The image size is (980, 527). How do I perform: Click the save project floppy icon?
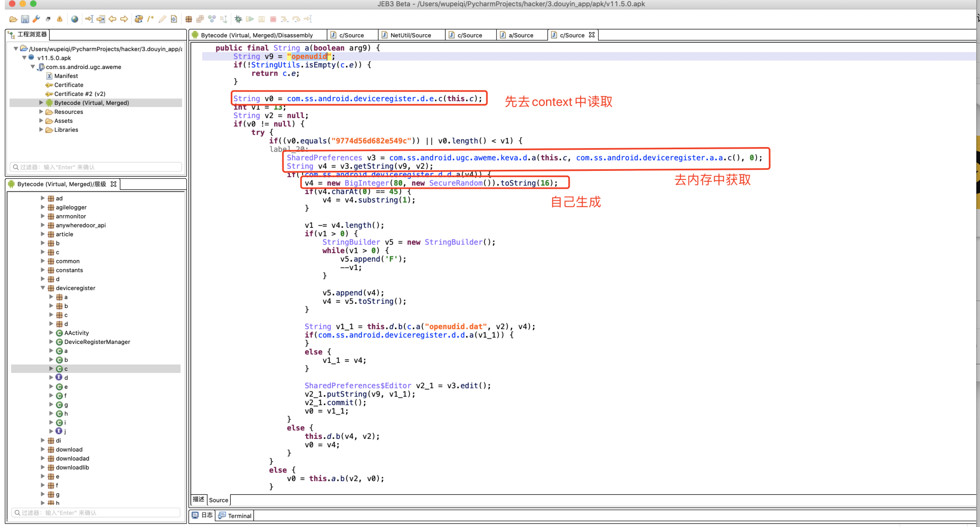25,19
